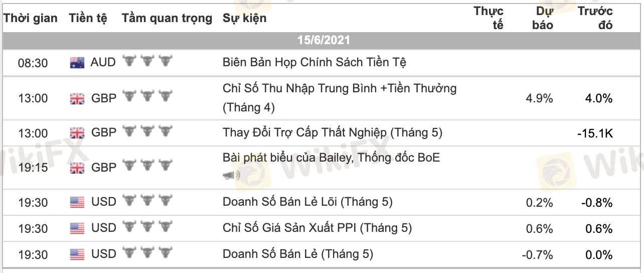Click the UK flag in the 19:15 Bailey row
Image resolution: width=644 pixels, height=273 pixels.
[x=77, y=168]
